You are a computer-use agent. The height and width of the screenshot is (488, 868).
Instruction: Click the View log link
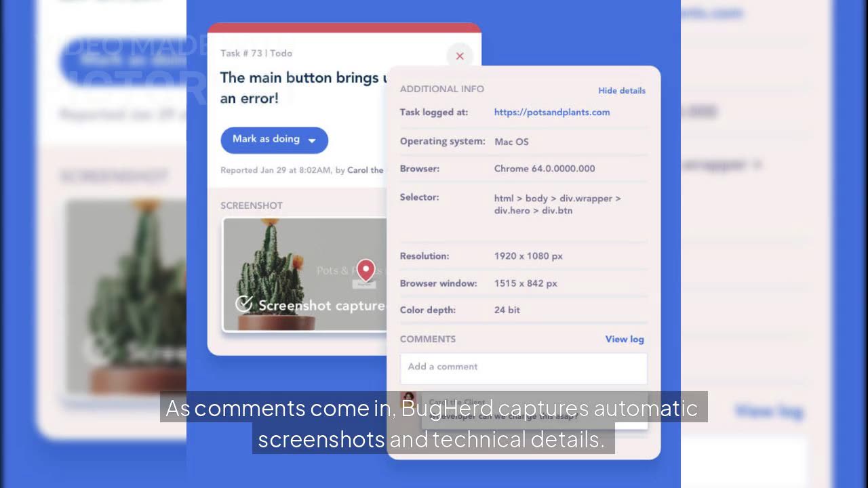[x=625, y=340]
